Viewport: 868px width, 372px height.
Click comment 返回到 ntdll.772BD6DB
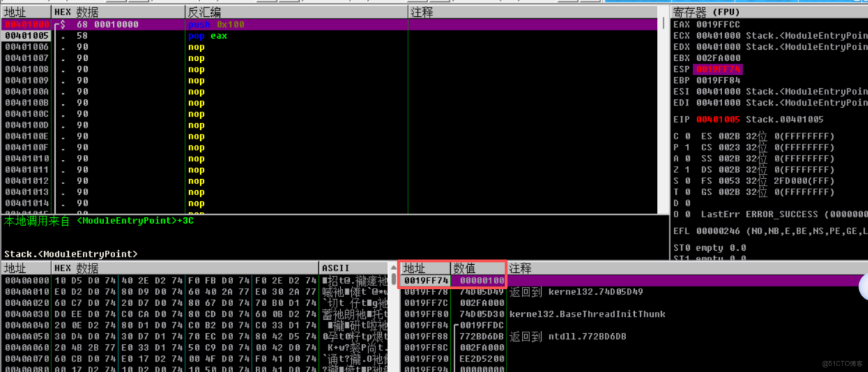coord(568,337)
